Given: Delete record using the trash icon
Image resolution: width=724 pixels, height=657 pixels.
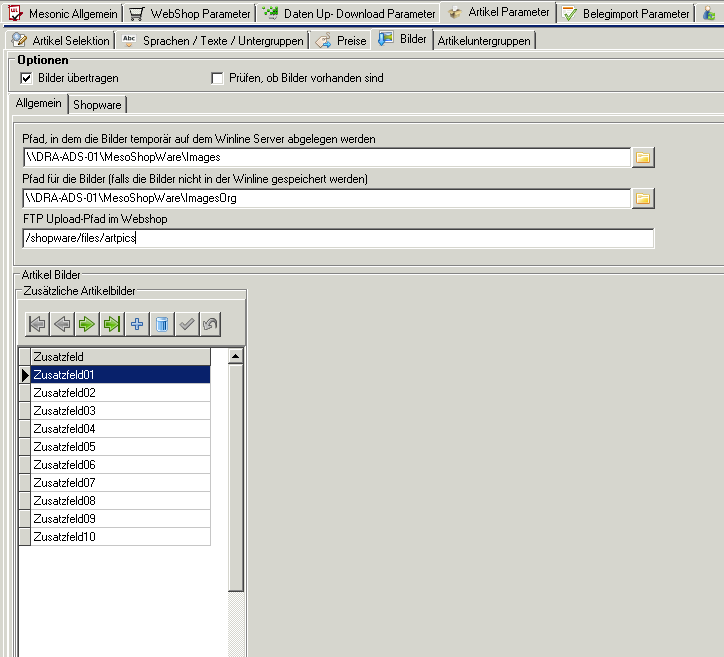Looking at the screenshot, I should coord(161,324).
